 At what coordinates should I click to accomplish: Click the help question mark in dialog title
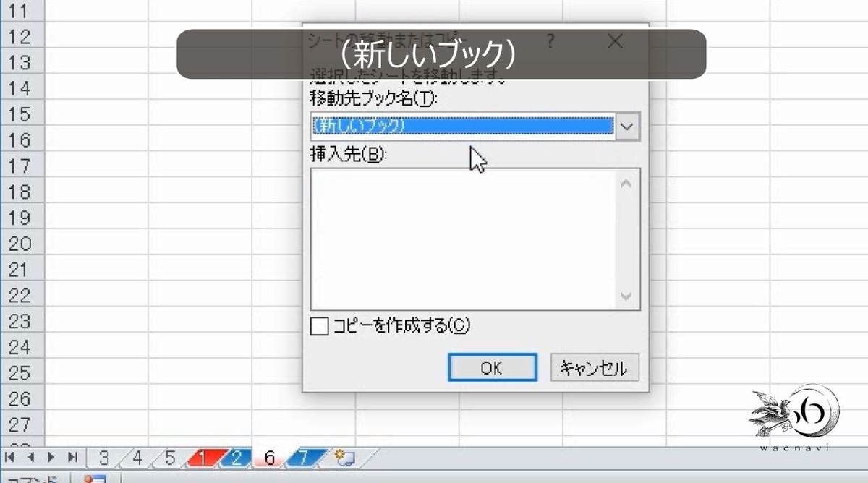pyautogui.click(x=550, y=41)
